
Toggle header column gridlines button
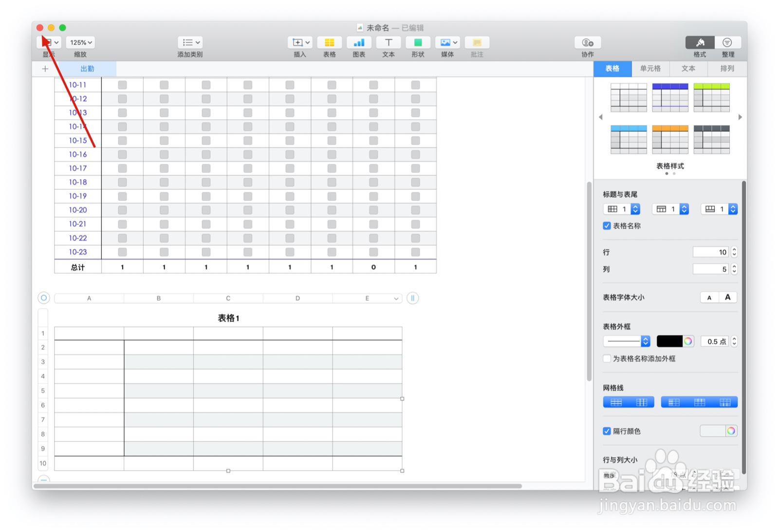(x=674, y=402)
